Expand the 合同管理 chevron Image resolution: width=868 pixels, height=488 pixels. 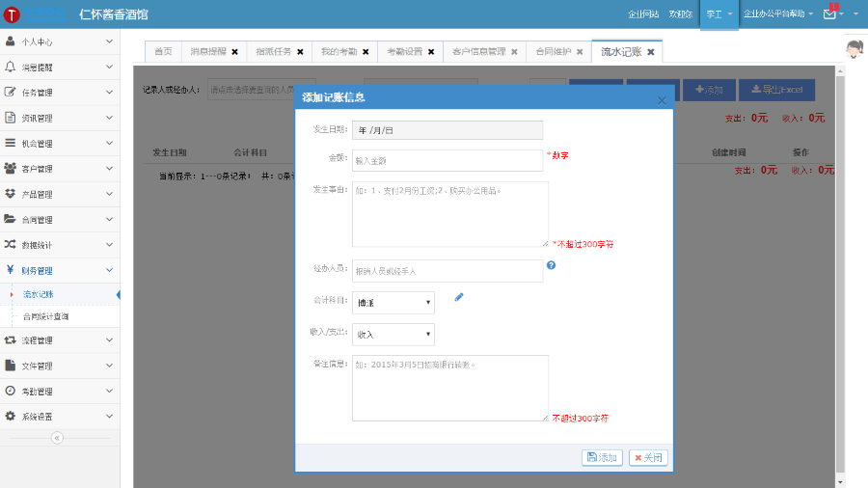pyautogui.click(x=109, y=219)
